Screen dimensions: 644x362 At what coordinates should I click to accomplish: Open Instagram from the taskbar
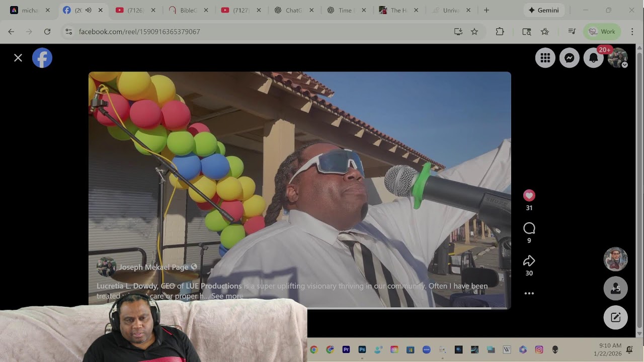539,349
